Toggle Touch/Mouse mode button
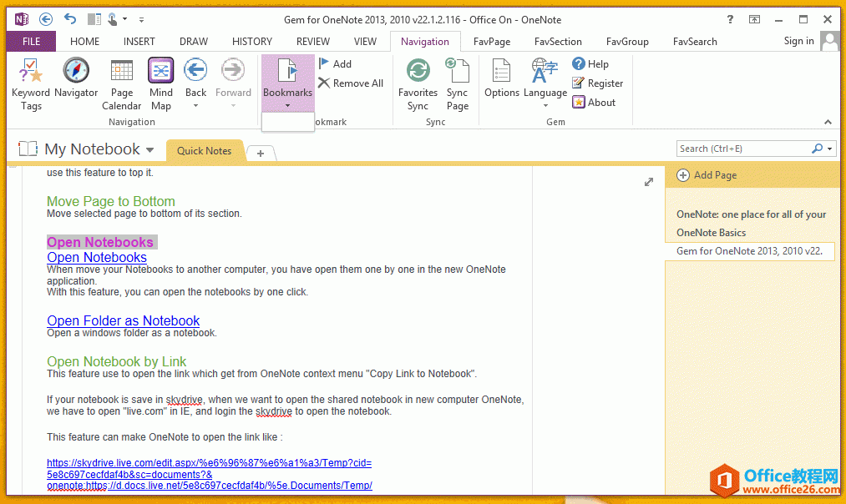The height and width of the screenshot is (504, 846). point(113,19)
